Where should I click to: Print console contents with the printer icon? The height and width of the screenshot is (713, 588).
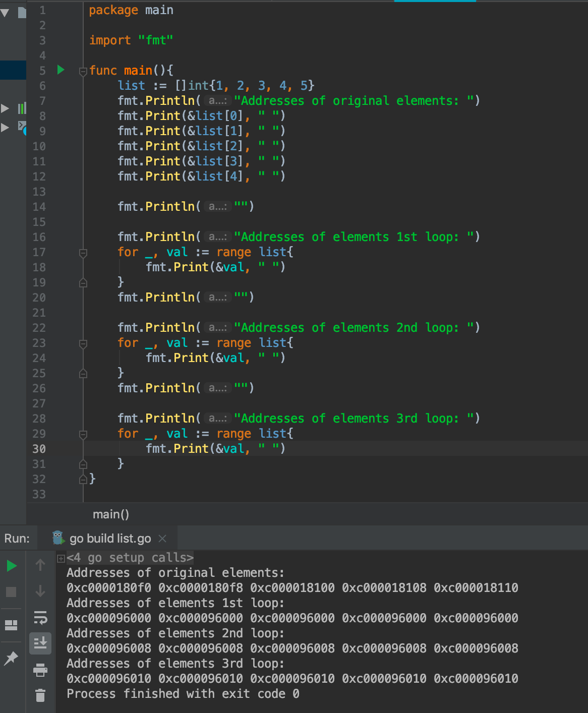tap(40, 671)
